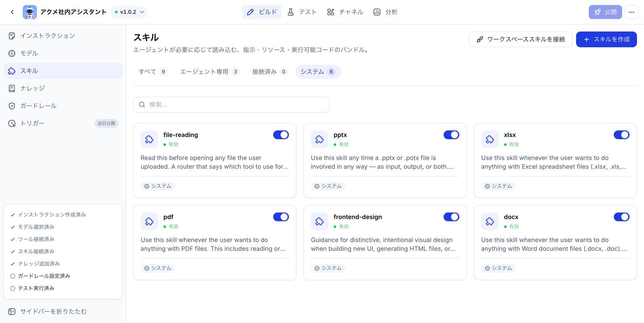644x323 pixels.
Task: Click the システム tag on docx card
Action: click(x=498, y=268)
